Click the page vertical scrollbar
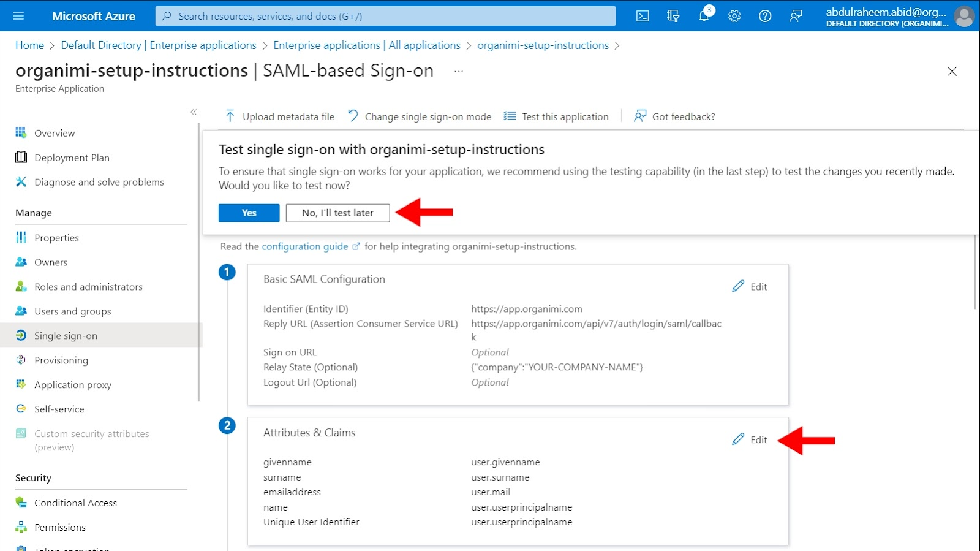Screen dimensions: 980x551 point(976,273)
